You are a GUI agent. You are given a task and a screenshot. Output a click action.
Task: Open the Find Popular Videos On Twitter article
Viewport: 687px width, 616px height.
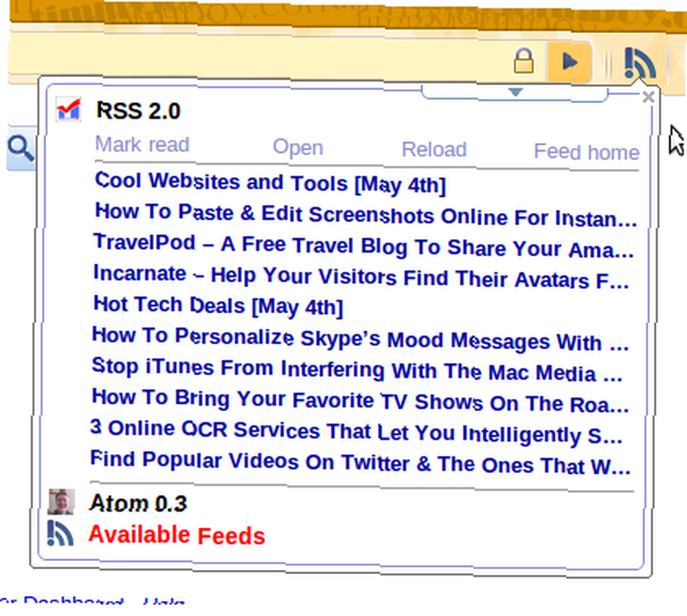pos(360,461)
